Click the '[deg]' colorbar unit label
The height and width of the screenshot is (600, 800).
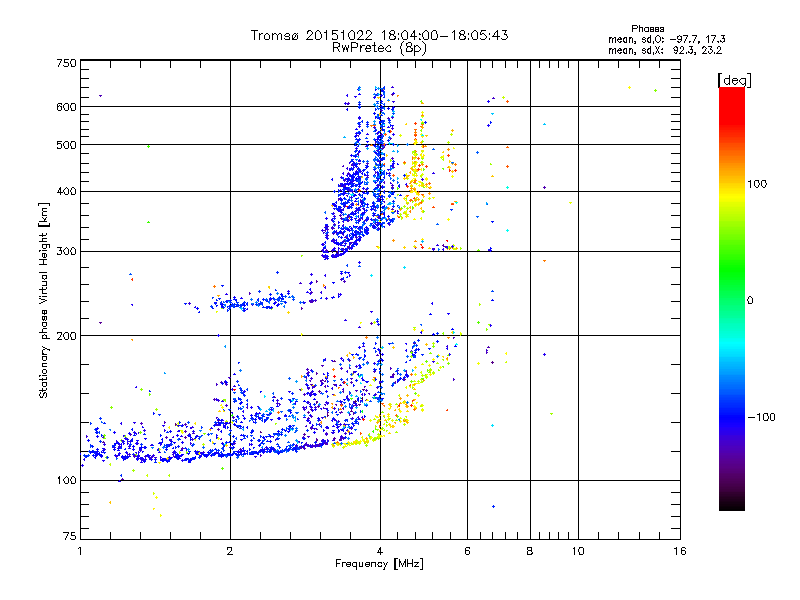click(734, 80)
